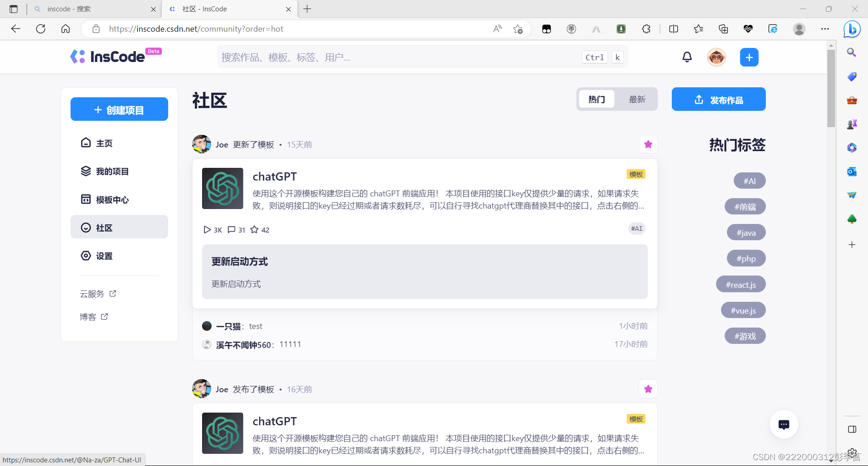Open the 博客 external link
Viewport: 868px width, 466px height.
coord(94,317)
